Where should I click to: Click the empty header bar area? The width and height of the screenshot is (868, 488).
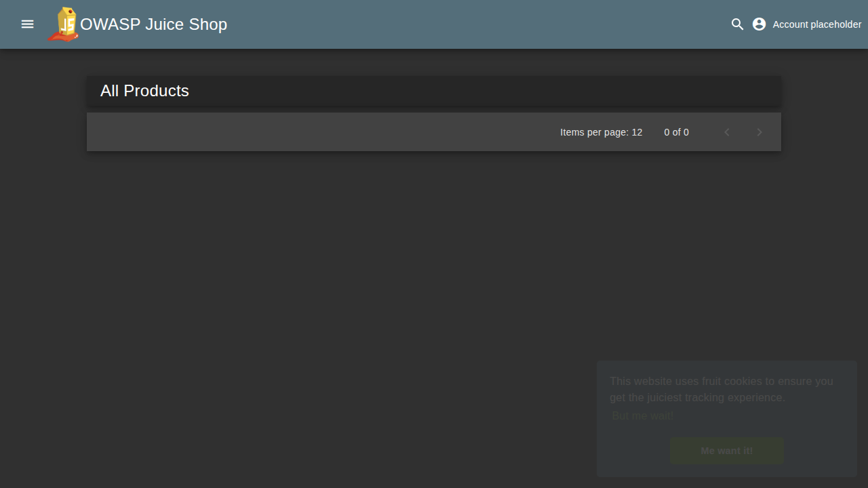[x=475, y=24]
